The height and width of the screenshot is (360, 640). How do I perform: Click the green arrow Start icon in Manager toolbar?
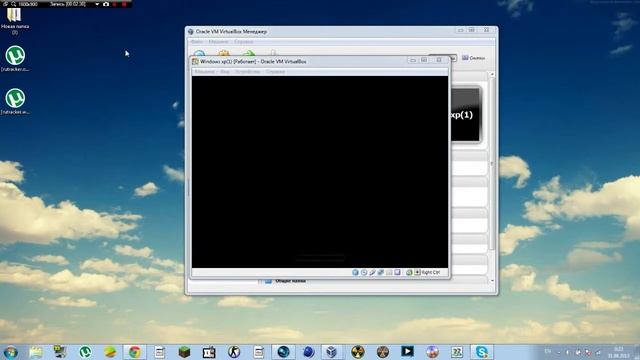(249, 53)
